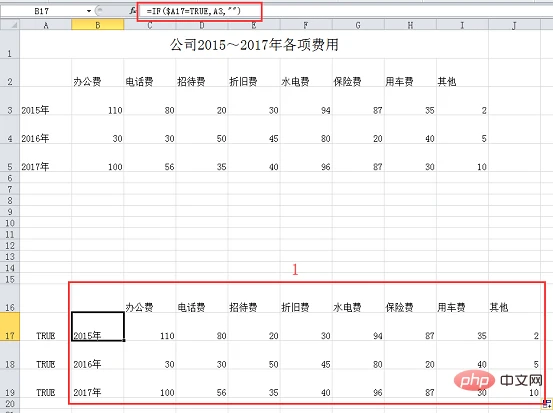Select cell C16 labeled 办公费

point(150,298)
